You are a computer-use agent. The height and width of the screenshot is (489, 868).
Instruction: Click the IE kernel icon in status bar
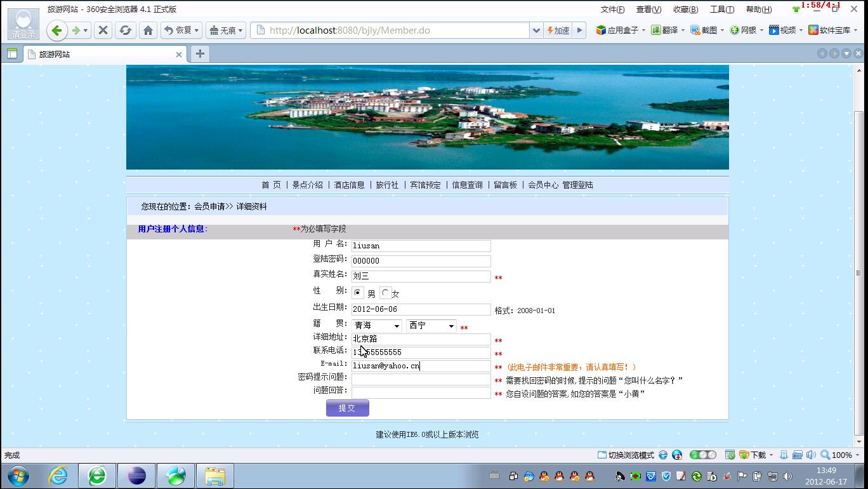(663, 455)
